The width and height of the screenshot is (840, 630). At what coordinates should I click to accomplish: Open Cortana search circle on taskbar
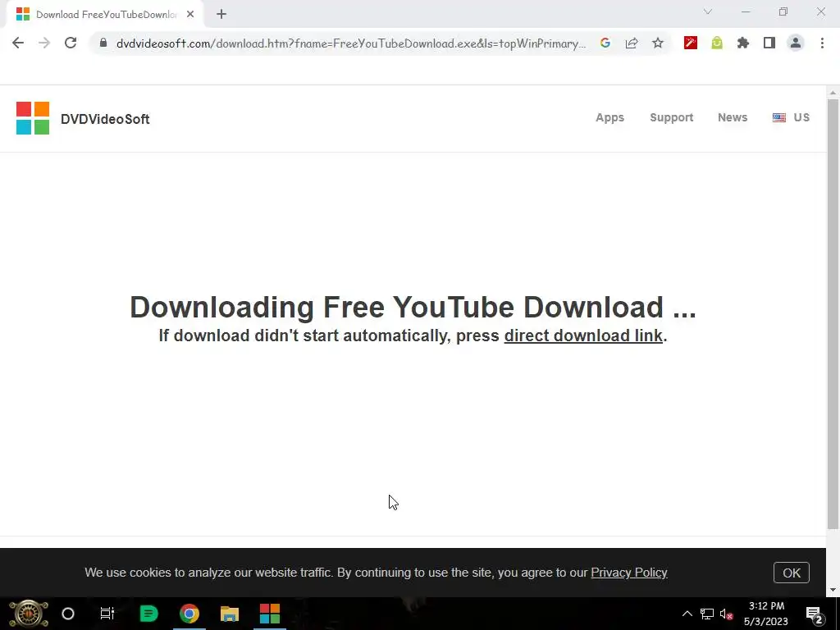tap(68, 614)
